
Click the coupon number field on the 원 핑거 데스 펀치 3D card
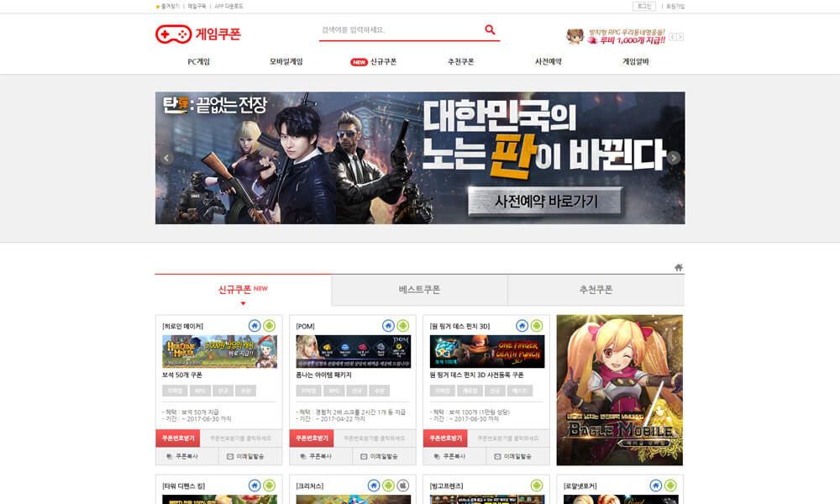508,438
